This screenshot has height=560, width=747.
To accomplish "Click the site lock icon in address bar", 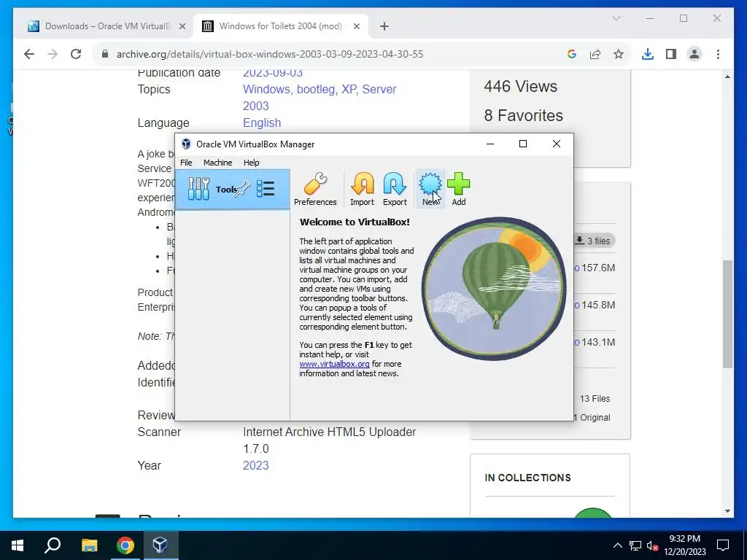I will click(105, 54).
